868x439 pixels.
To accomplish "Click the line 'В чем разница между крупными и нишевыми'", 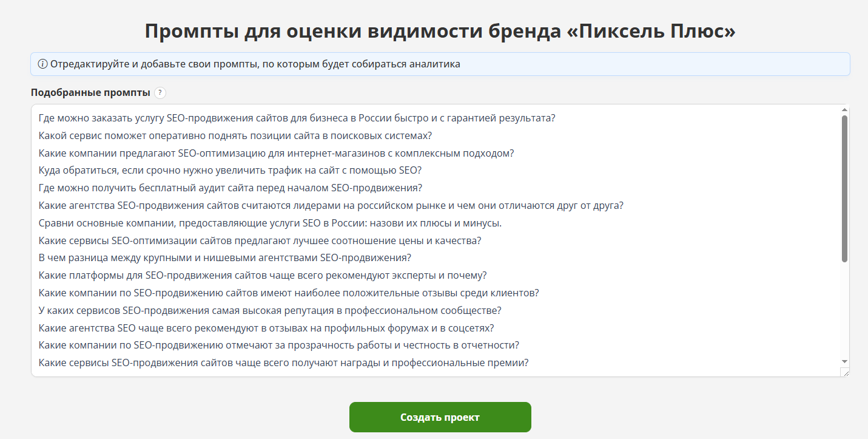I will click(x=225, y=257).
